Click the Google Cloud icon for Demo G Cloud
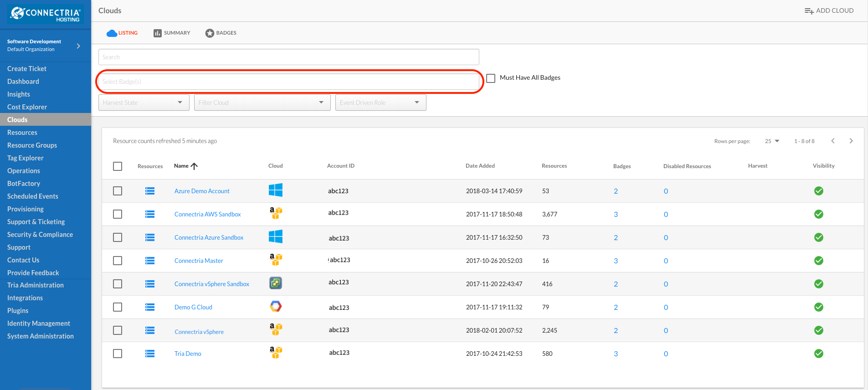Viewport: 868px width, 390px height. (x=276, y=306)
